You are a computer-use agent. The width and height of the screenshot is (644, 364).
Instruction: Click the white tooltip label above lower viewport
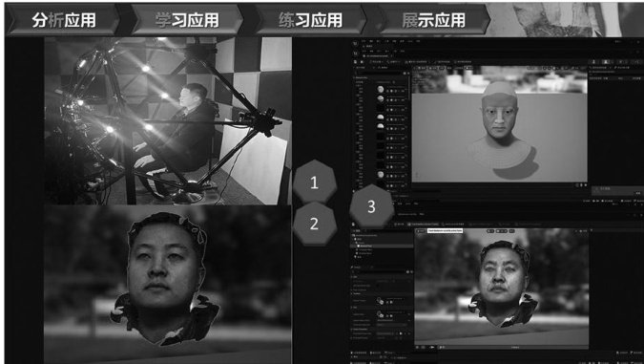tap(446, 231)
